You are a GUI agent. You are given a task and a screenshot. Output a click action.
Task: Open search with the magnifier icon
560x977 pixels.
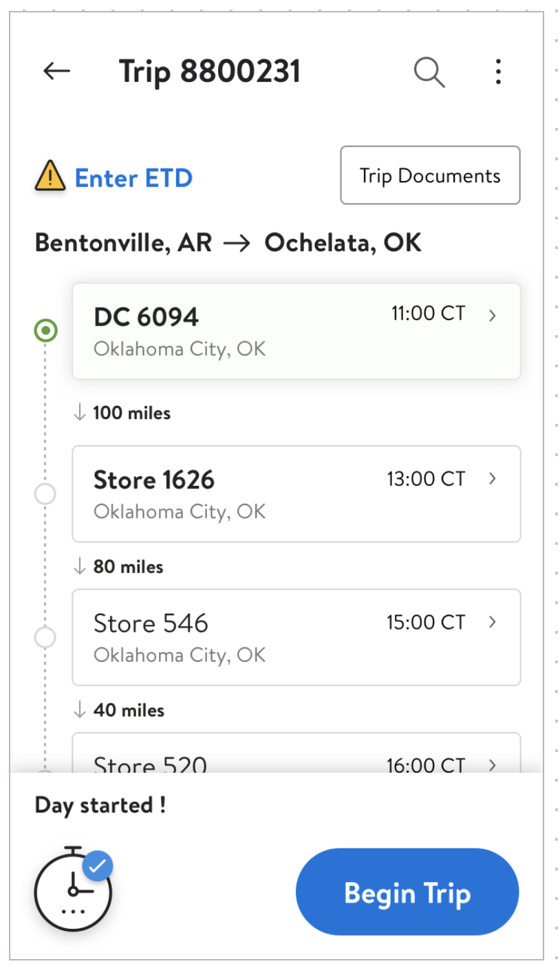pyautogui.click(x=429, y=72)
